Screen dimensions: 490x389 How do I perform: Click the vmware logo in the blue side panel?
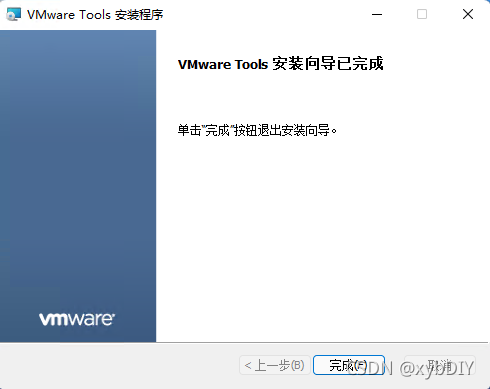click(77, 319)
